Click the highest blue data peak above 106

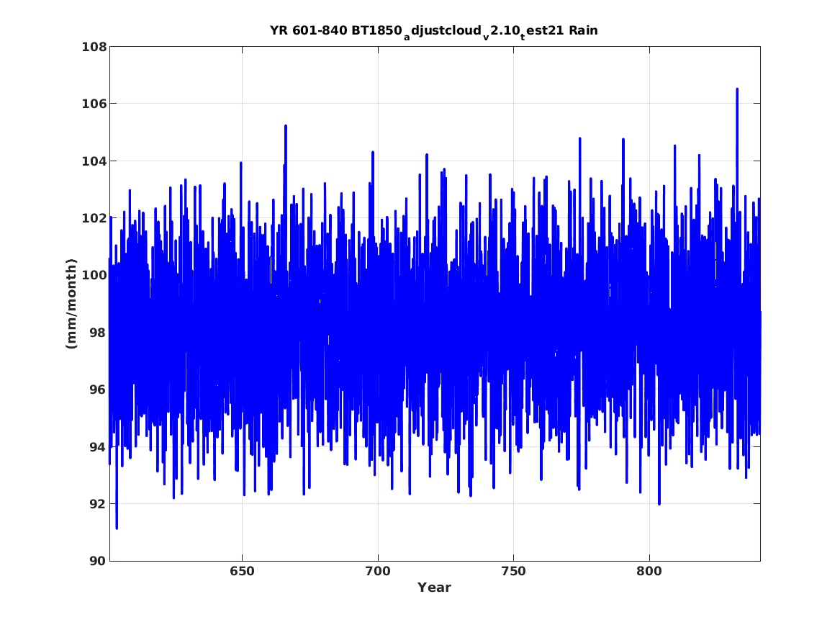coord(737,89)
